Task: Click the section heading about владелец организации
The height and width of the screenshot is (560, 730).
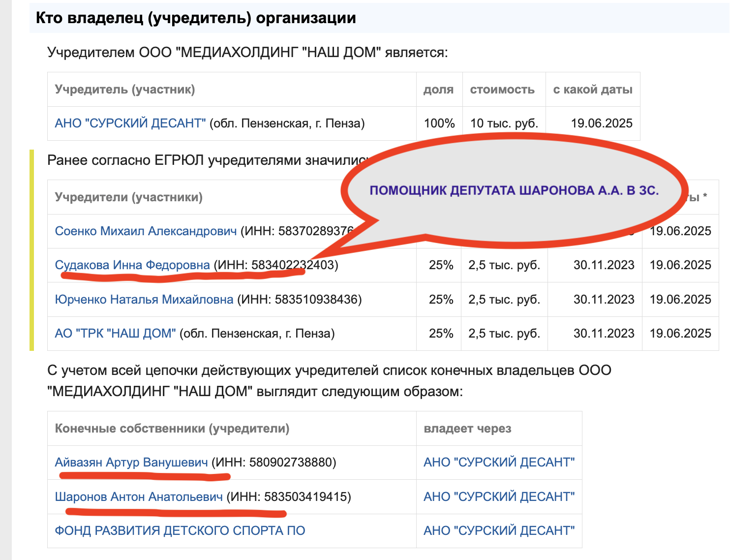Action: click(x=196, y=18)
